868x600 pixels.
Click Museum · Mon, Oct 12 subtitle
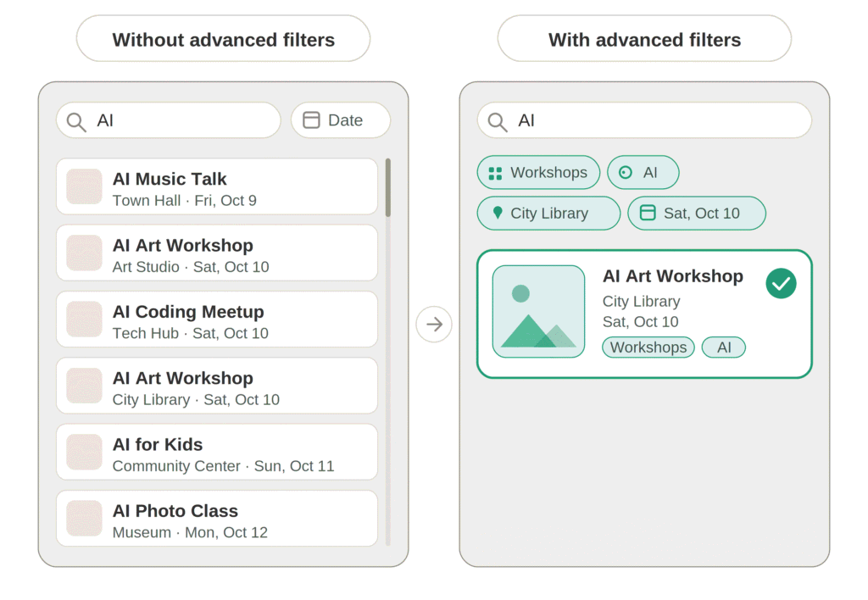click(190, 532)
